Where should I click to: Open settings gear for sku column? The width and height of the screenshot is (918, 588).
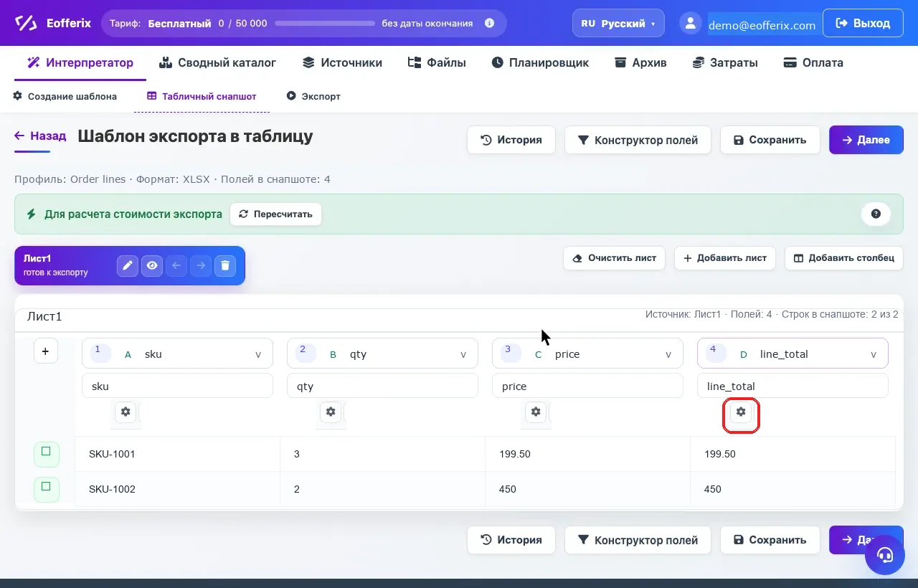126,412
